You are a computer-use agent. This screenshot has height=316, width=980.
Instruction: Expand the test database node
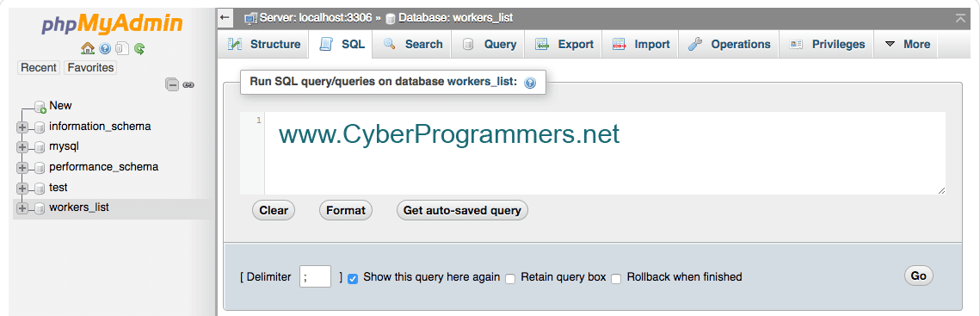22,189
